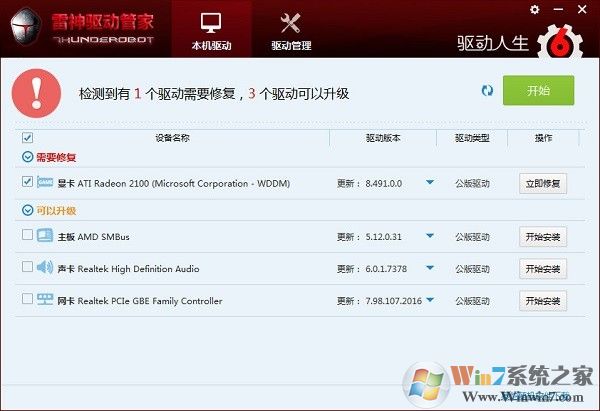Collapse the 可以升级 section

click(28, 210)
